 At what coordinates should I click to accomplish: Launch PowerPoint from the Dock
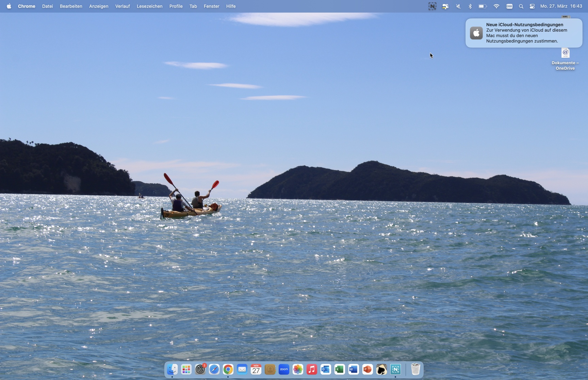(367, 369)
